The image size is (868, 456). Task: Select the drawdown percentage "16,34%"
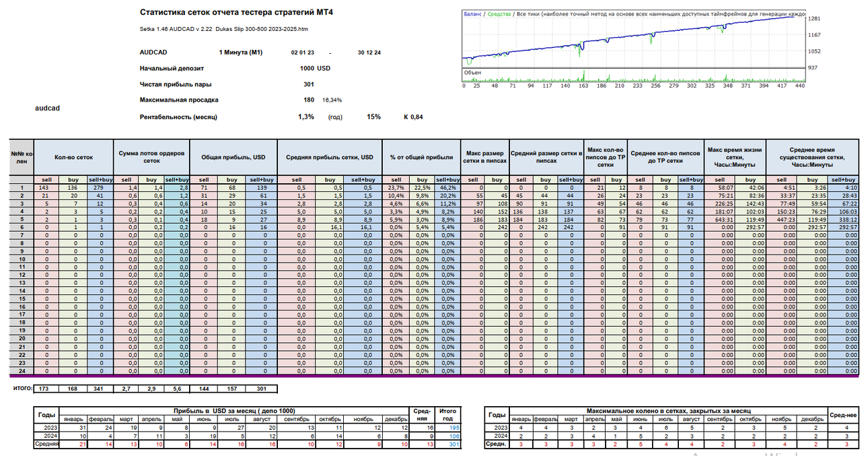(332, 100)
